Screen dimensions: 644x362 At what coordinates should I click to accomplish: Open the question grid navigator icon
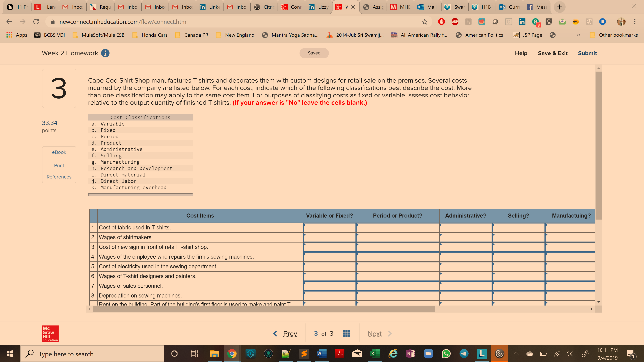pyautogui.click(x=346, y=334)
